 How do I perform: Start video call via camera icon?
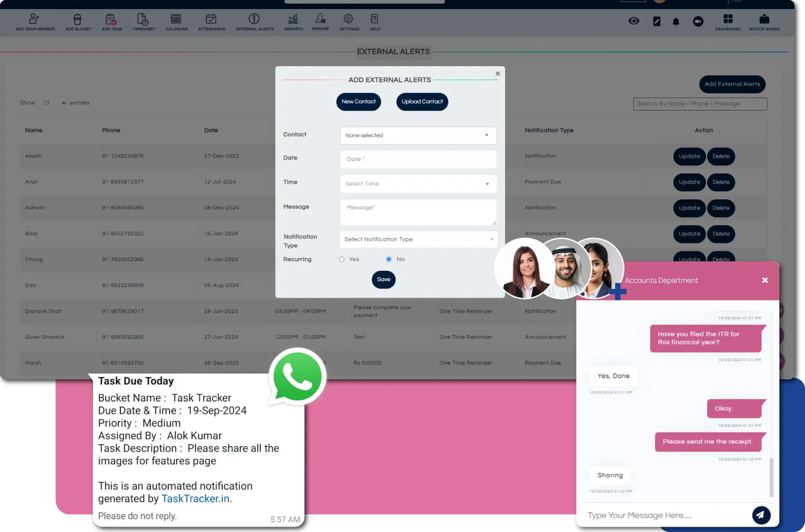point(698,22)
